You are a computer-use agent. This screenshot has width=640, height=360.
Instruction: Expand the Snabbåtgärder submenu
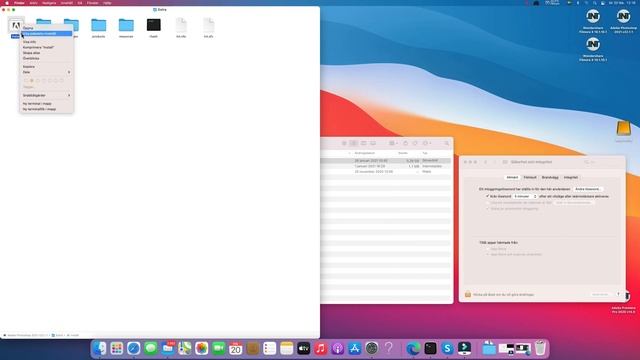click(x=47, y=95)
